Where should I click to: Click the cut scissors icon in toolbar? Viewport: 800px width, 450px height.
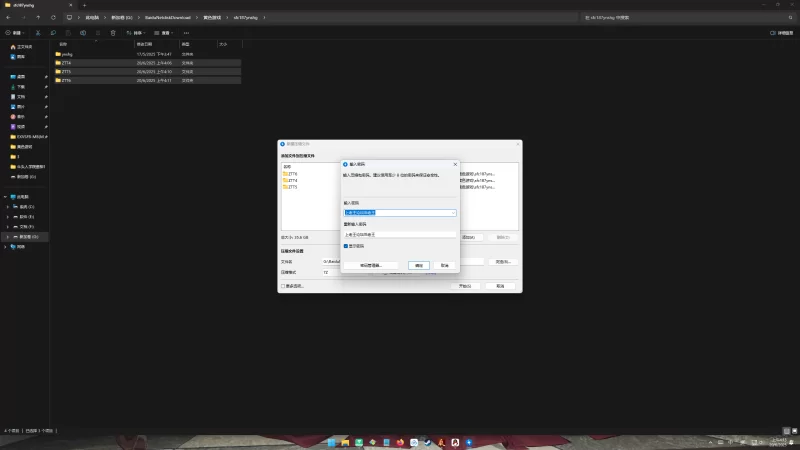pos(38,33)
